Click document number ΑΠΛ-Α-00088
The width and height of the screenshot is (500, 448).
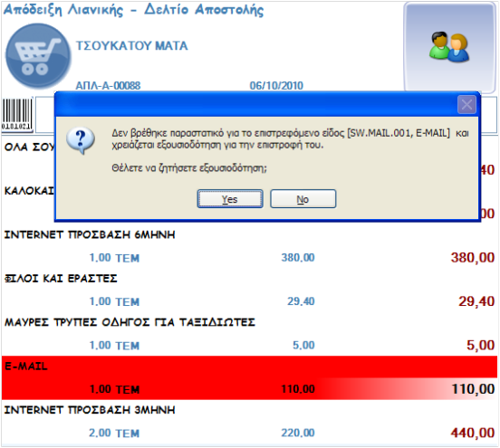[108, 86]
